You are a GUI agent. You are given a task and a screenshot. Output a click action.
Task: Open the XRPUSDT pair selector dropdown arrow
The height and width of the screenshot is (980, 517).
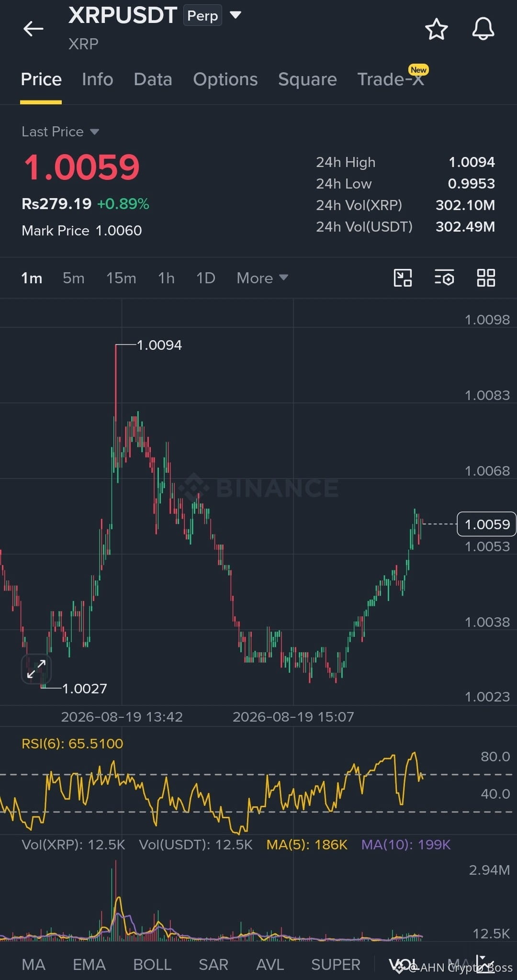point(235,15)
